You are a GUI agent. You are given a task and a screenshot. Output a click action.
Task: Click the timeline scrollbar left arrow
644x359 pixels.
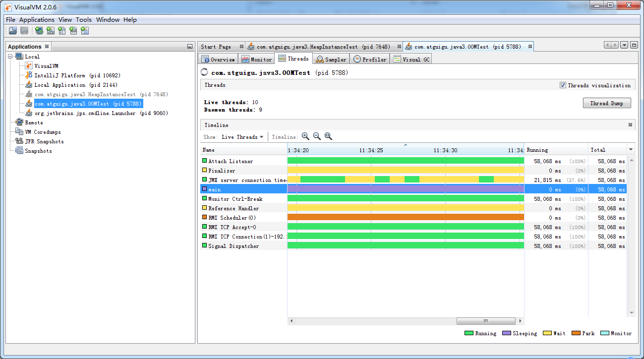[x=291, y=321]
